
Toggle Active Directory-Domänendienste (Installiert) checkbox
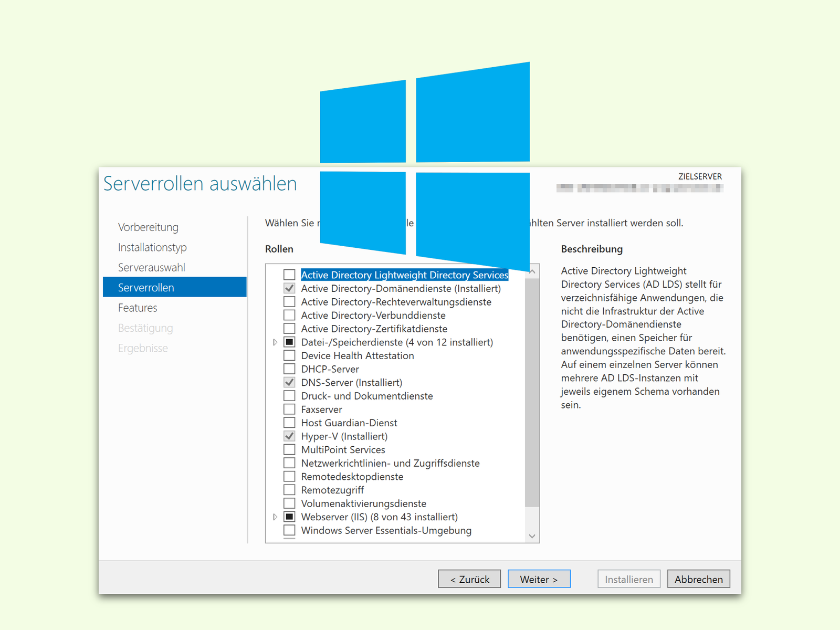tap(289, 288)
